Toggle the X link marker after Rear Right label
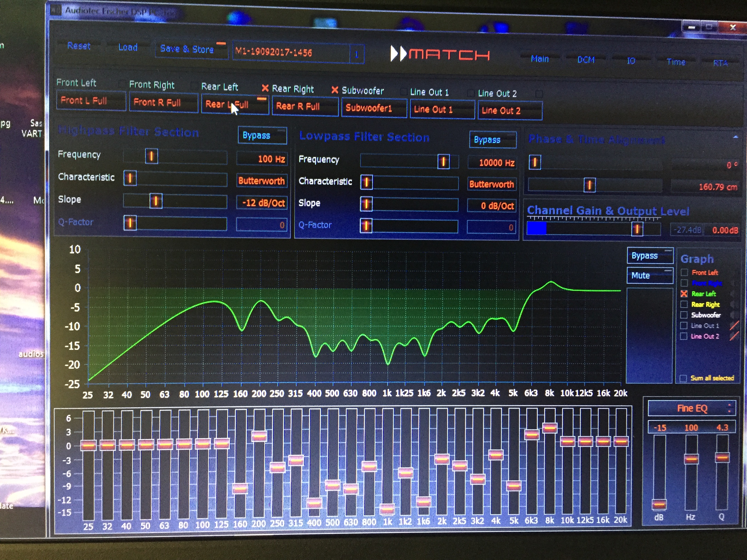This screenshot has width=747, height=560. (335, 90)
